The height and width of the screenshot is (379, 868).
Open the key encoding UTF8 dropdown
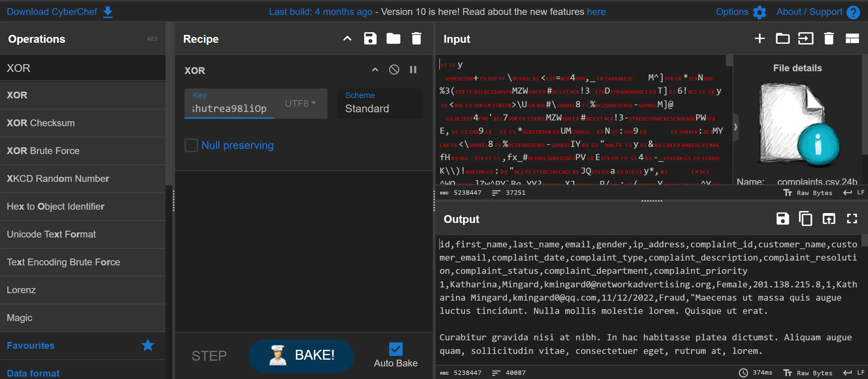[x=301, y=103]
